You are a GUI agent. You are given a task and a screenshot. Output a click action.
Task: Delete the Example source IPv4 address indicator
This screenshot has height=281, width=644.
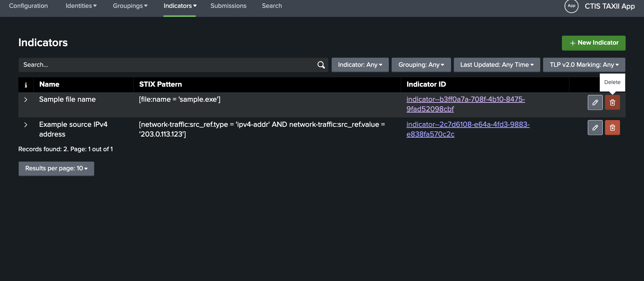612,128
